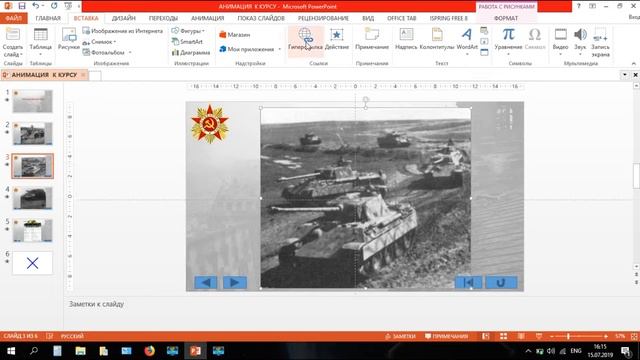Open Изображения из Интернета

(x=122, y=31)
